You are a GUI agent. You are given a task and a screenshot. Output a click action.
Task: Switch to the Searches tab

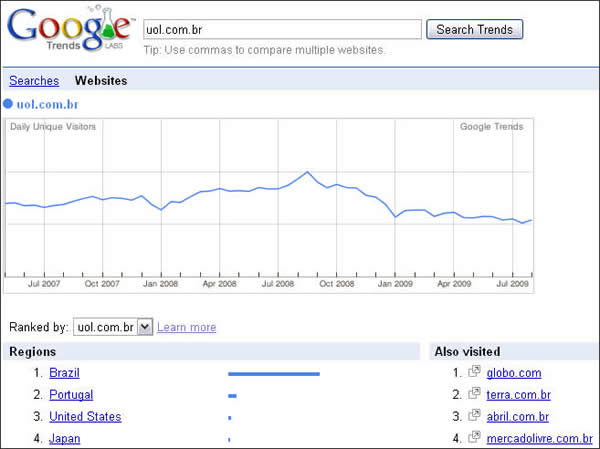[x=34, y=81]
